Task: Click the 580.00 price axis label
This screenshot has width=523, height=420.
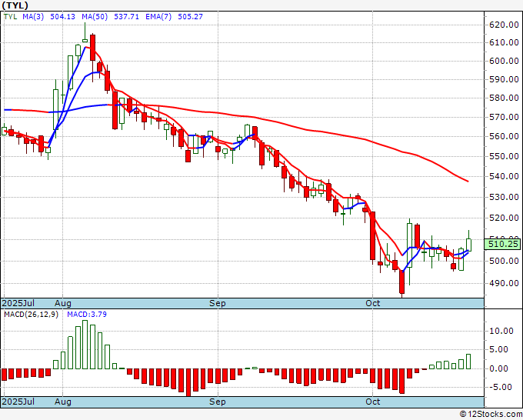Action: tap(504, 98)
